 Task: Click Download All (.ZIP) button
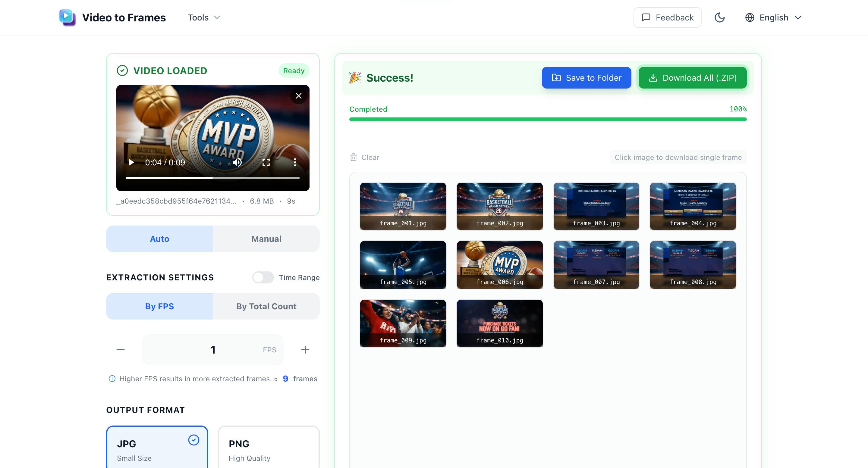(x=693, y=78)
